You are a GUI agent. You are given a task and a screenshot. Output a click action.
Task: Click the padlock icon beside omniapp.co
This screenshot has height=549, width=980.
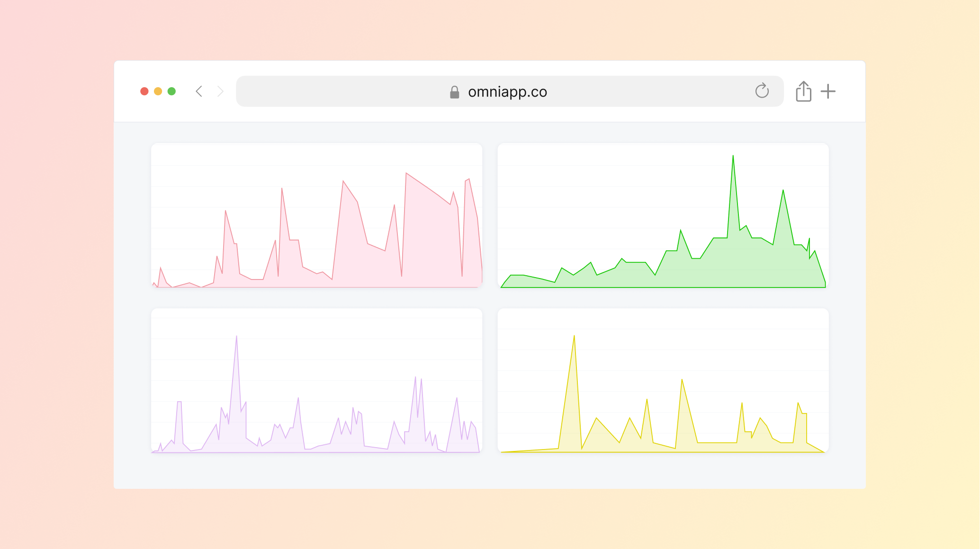(454, 92)
